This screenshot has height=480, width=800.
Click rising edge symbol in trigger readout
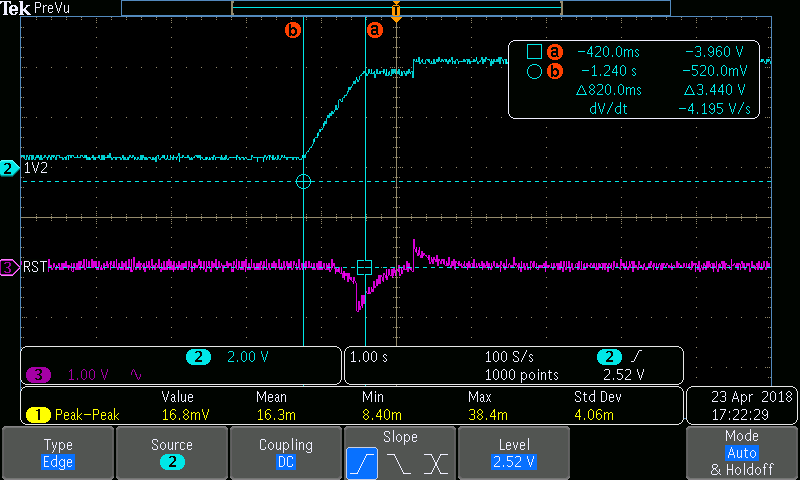[x=637, y=357]
